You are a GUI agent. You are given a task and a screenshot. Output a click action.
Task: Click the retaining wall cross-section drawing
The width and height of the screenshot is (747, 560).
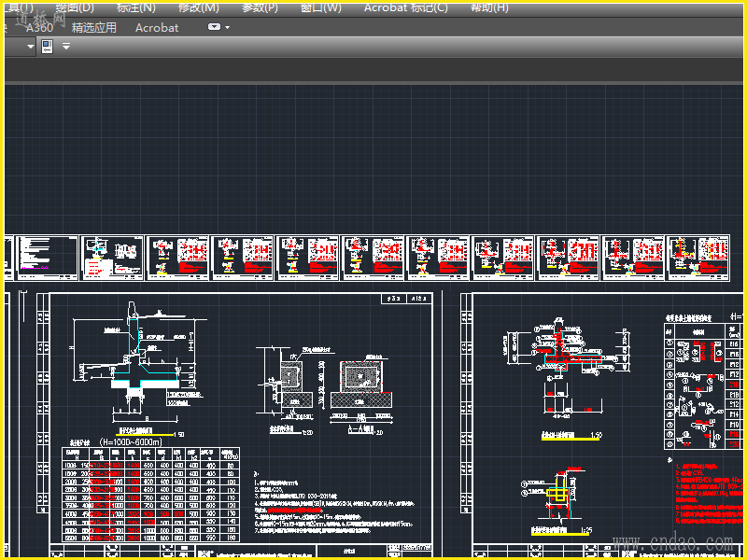pyautogui.click(x=140, y=359)
